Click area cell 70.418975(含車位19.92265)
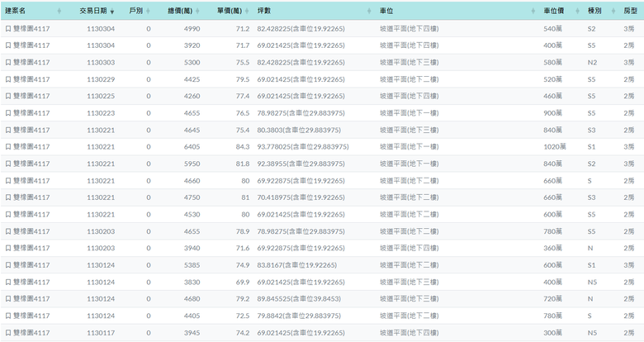This screenshot has height=342, width=644. tap(301, 197)
